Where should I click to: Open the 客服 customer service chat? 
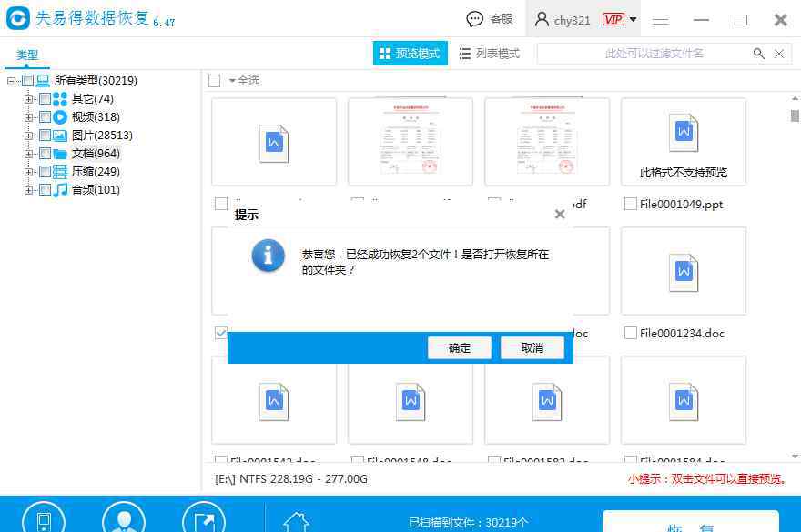point(490,19)
